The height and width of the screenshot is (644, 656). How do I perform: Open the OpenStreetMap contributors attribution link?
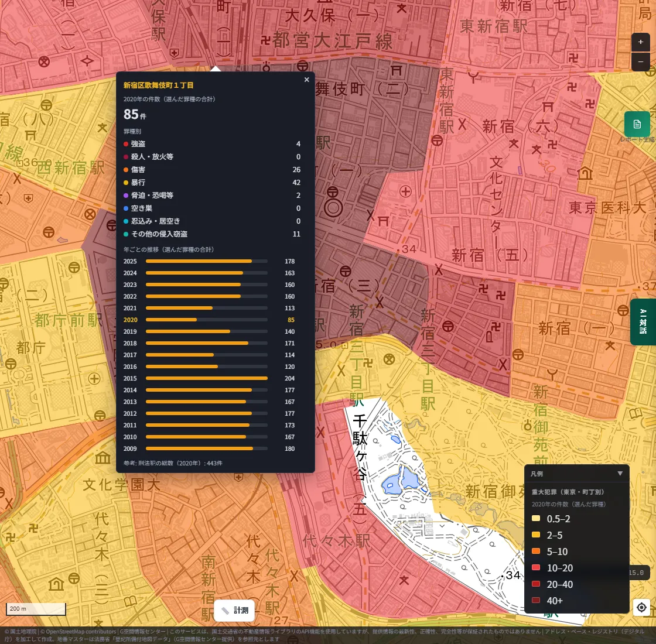click(x=78, y=632)
